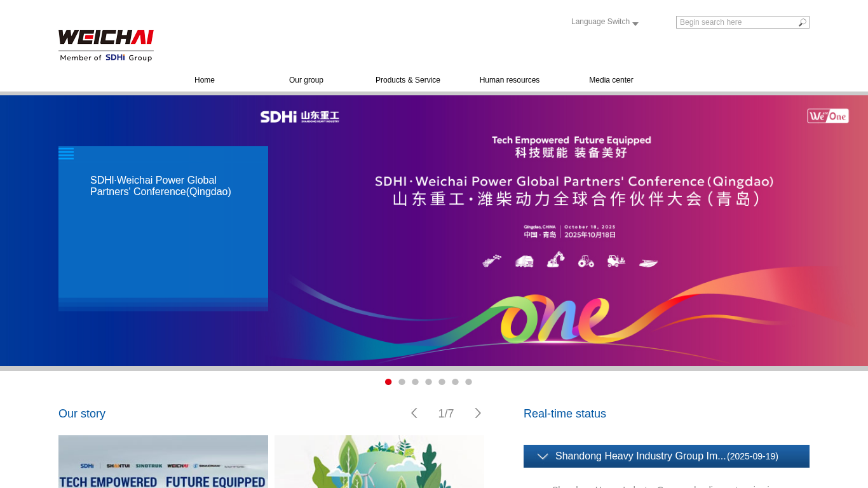Open the Tech Empowered Future Equipped thumbnail
The image size is (868, 488).
163,461
